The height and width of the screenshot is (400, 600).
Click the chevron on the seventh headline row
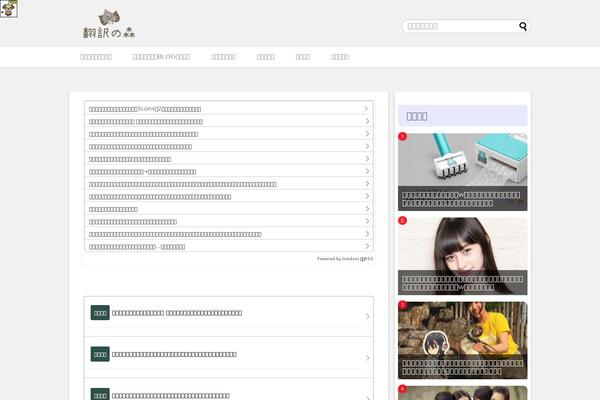367,184
